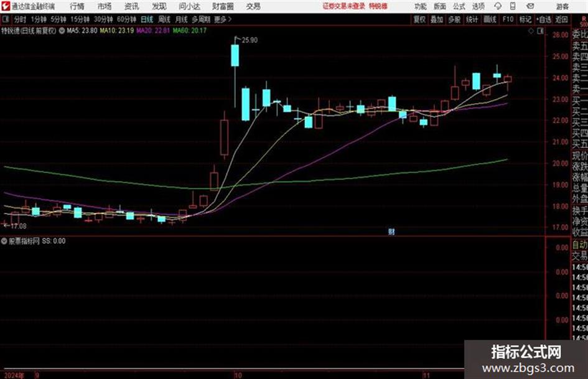Open the 资讯 menu
This screenshot has width=588, height=379.
tap(132, 6)
